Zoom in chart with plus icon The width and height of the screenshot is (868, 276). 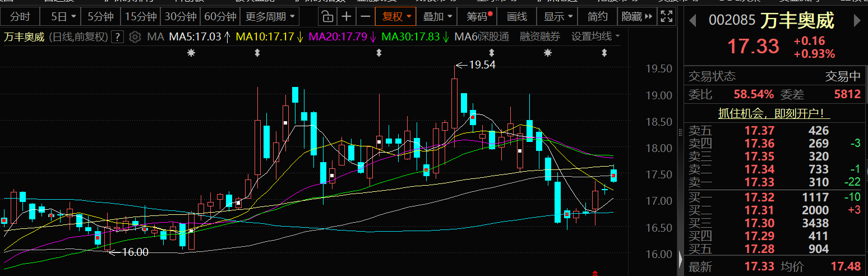click(x=347, y=16)
